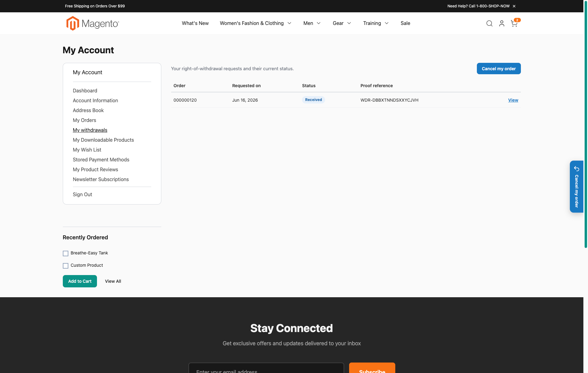
Task: Click proof reference WDR-DBBXTNNDSXXYCJVH
Action: tap(389, 100)
